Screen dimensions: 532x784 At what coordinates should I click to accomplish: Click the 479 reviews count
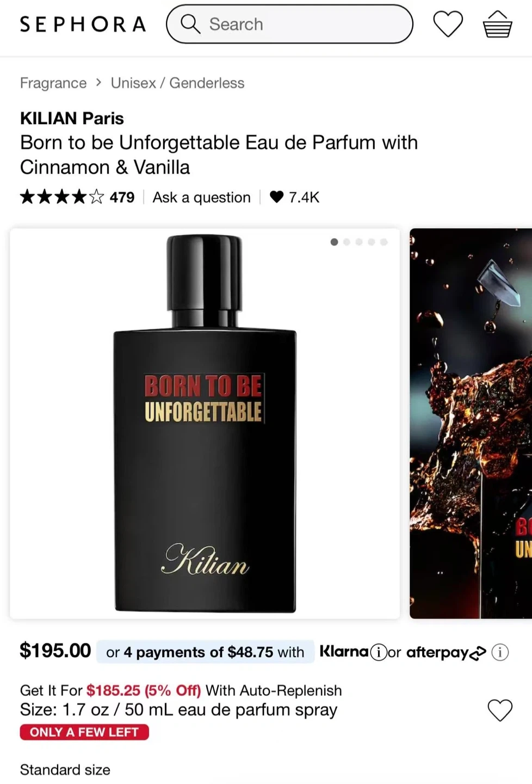click(x=122, y=197)
